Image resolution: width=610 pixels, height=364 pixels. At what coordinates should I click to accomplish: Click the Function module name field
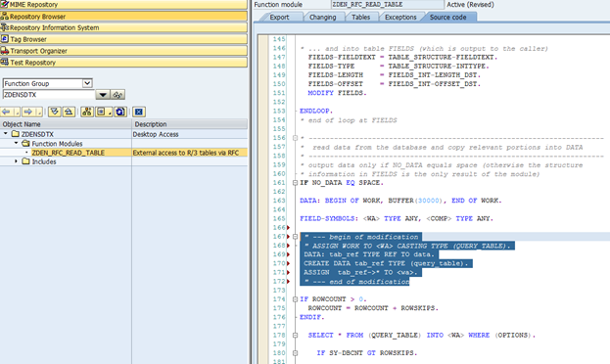[387, 5]
